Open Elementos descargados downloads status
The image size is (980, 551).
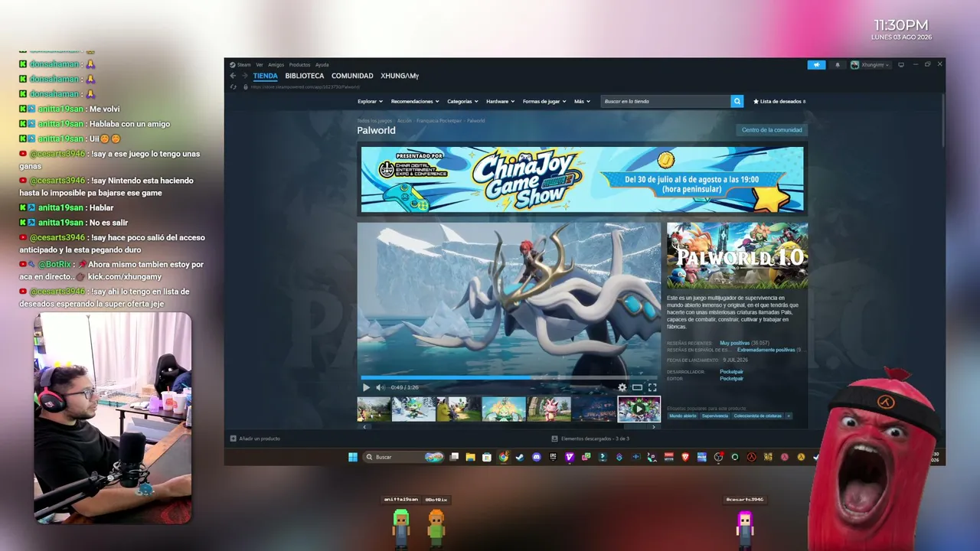pyautogui.click(x=590, y=439)
